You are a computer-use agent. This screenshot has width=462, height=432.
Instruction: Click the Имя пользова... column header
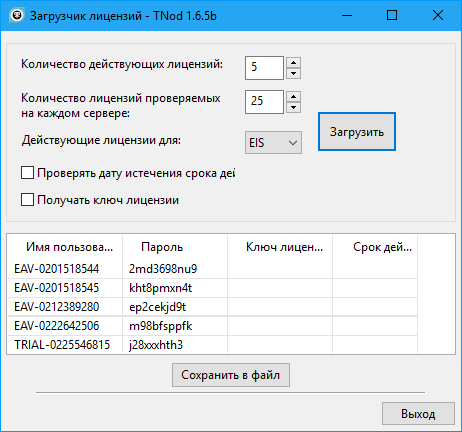point(65,247)
